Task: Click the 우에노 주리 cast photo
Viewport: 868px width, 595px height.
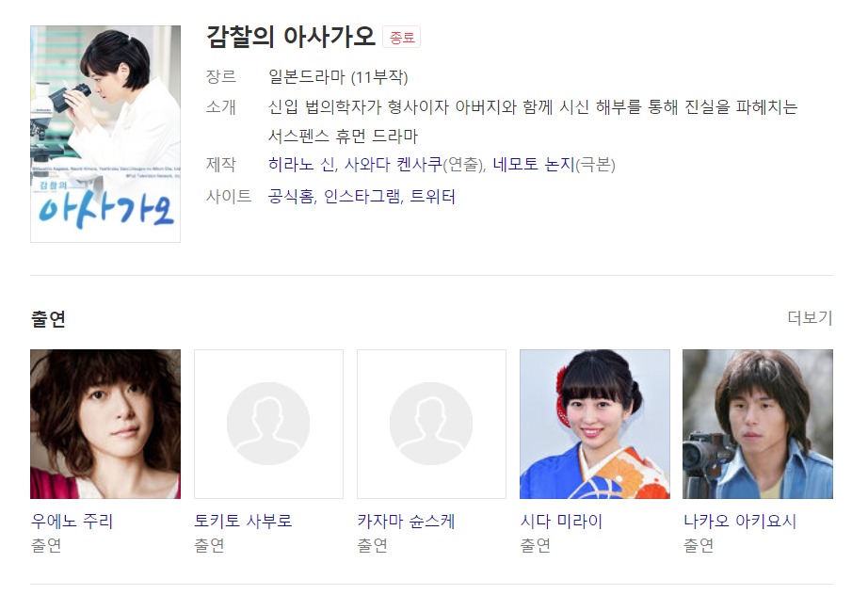Action: (105, 424)
